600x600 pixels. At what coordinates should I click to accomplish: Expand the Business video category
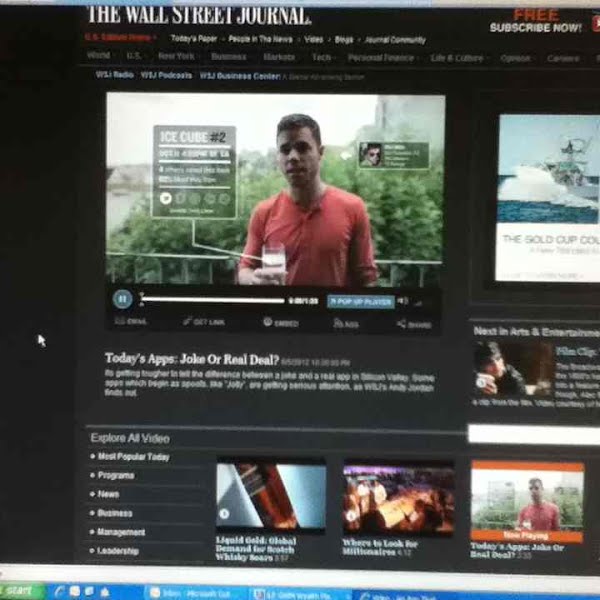pyautogui.click(x=115, y=513)
